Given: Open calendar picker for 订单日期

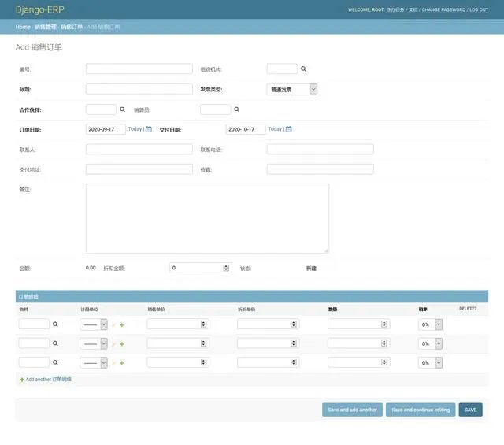Looking at the screenshot, I should 149,129.
